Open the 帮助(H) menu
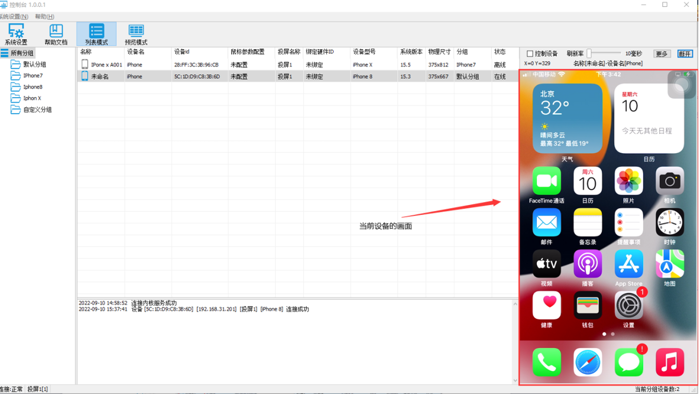699x394 pixels. coord(45,16)
